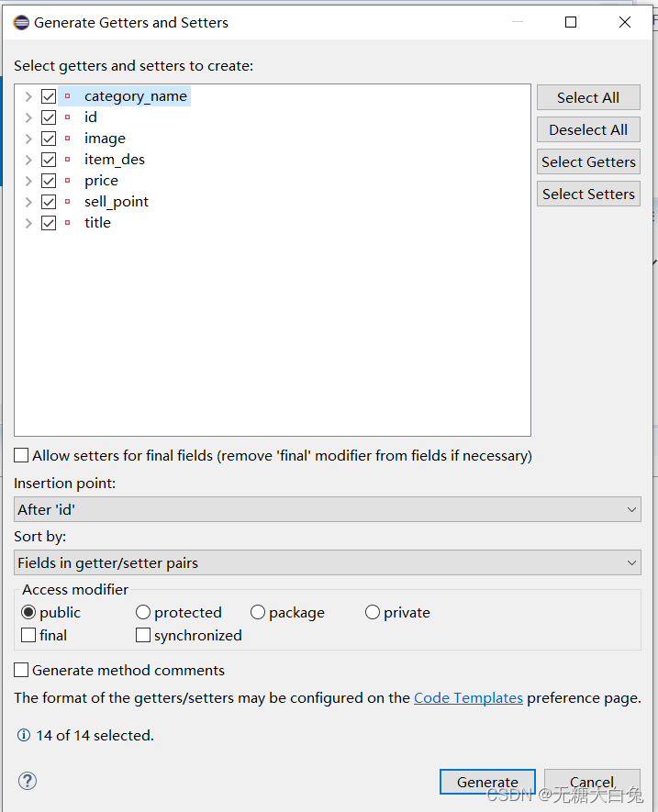Viewport: 658px width, 812px height.
Task: Expand the item_des tree node
Action: pyautogui.click(x=28, y=159)
